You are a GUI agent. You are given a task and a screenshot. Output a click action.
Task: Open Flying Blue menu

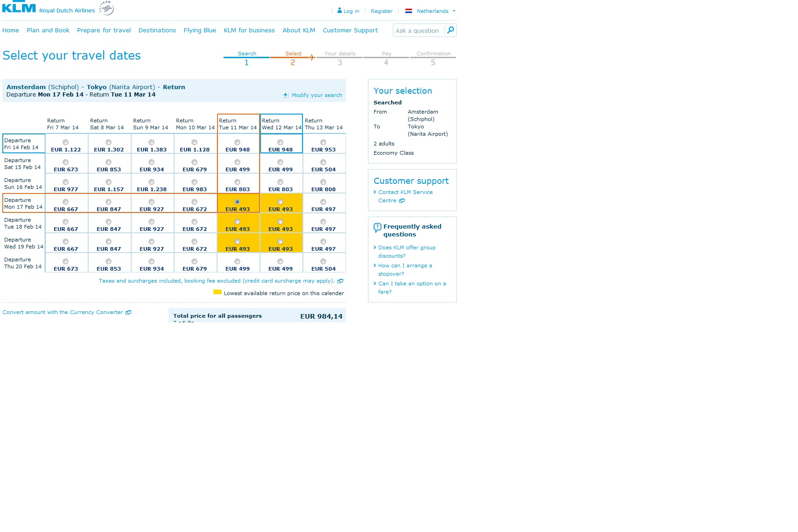(x=199, y=30)
